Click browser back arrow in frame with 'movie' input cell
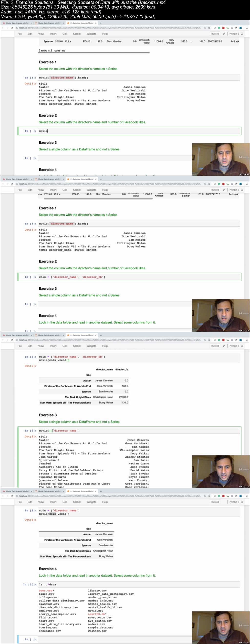Viewport: 250px width, 644px height. click(3, 28)
